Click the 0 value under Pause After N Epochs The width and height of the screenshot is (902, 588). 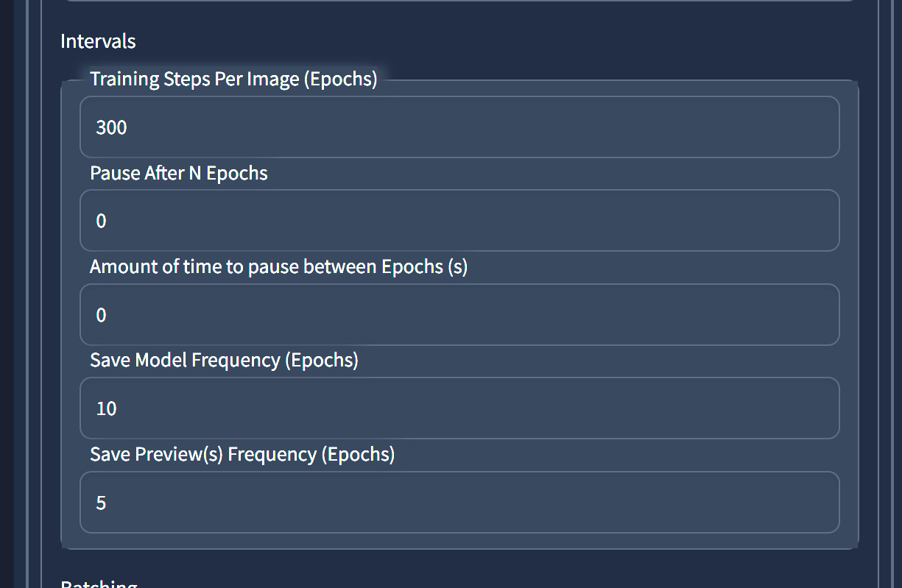[101, 221]
